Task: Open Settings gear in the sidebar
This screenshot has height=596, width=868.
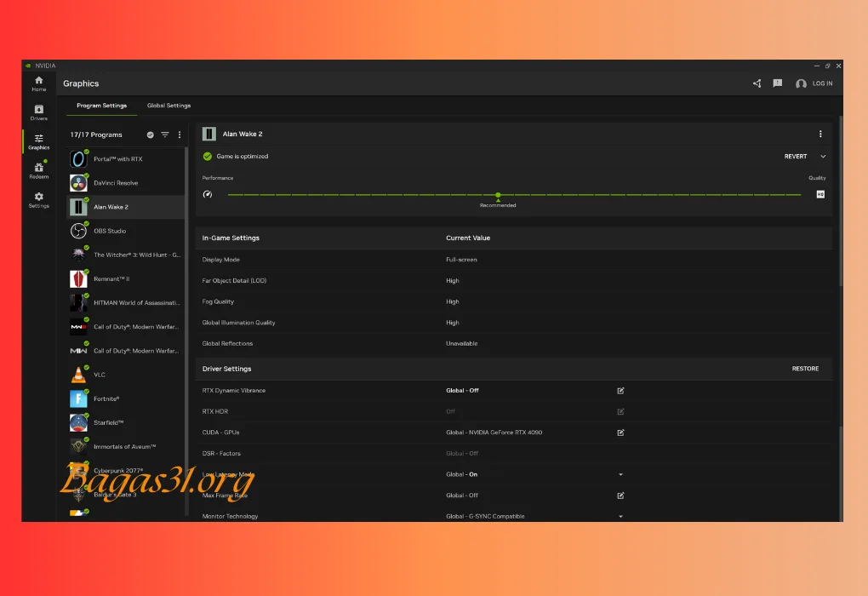Action: [38, 199]
